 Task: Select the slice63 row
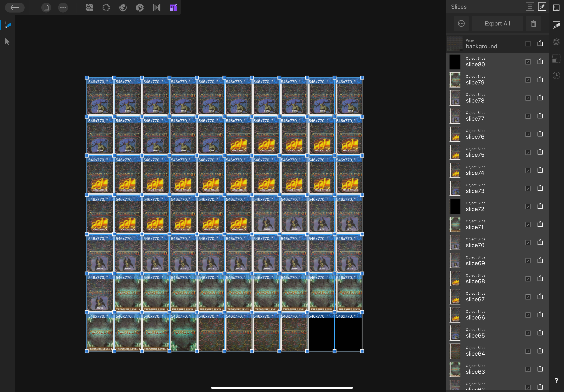point(497,369)
